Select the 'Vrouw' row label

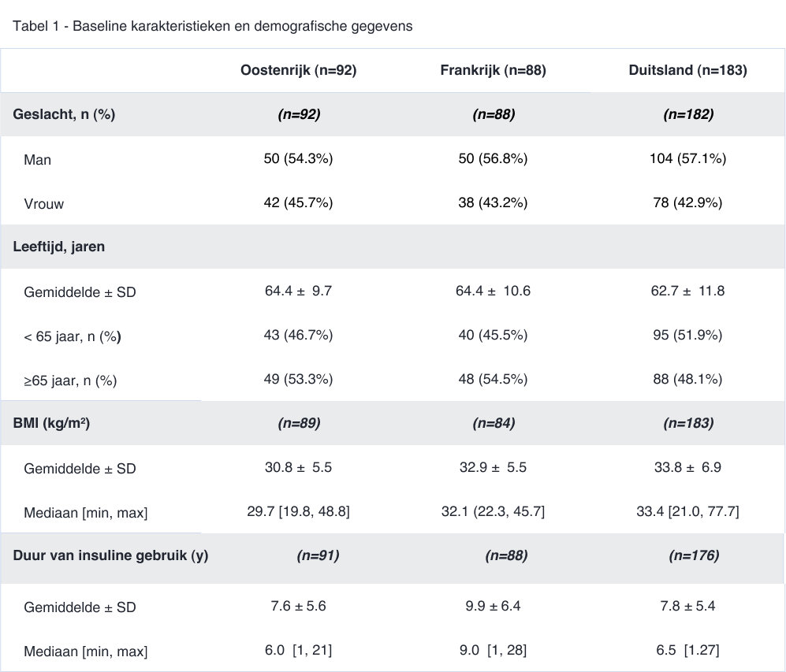click(43, 204)
